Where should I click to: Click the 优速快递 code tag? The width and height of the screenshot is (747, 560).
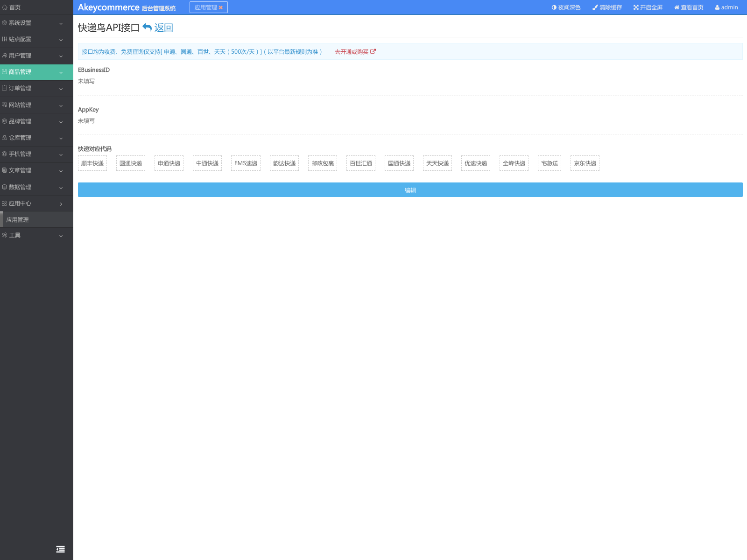coord(476,163)
